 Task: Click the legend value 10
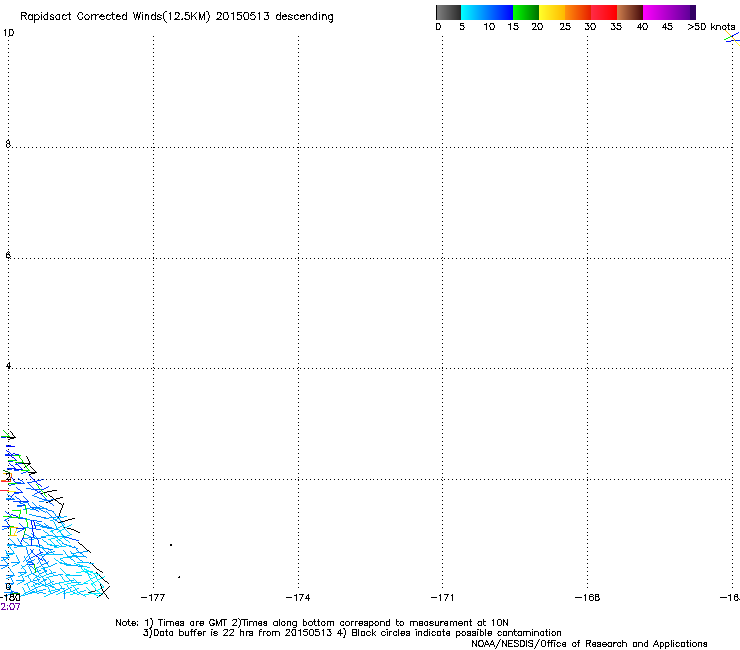coord(489,27)
